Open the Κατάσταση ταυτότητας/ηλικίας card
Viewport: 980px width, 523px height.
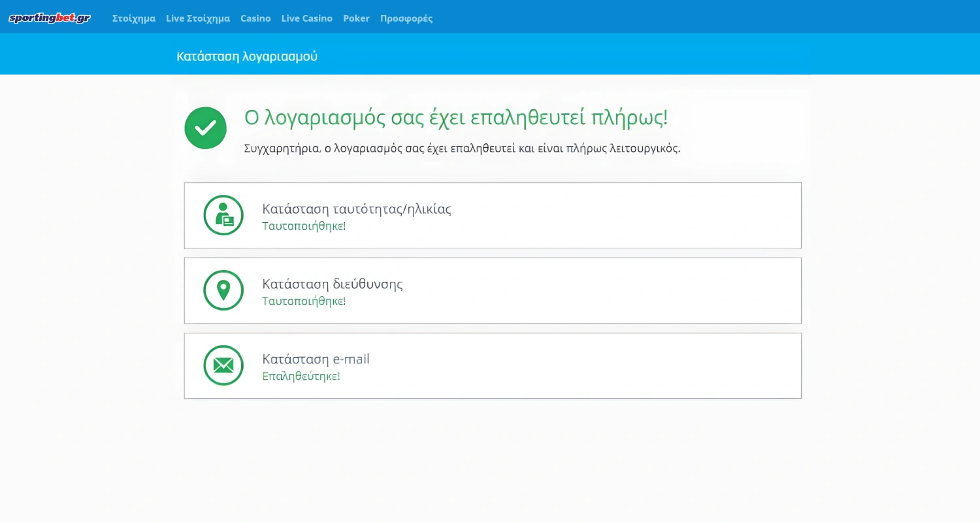point(493,215)
